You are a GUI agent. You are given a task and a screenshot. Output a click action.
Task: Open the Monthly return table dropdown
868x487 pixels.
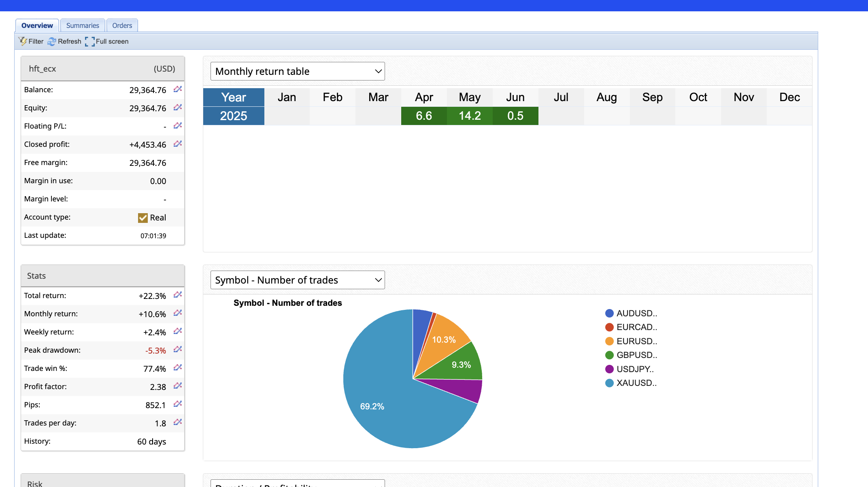(298, 71)
